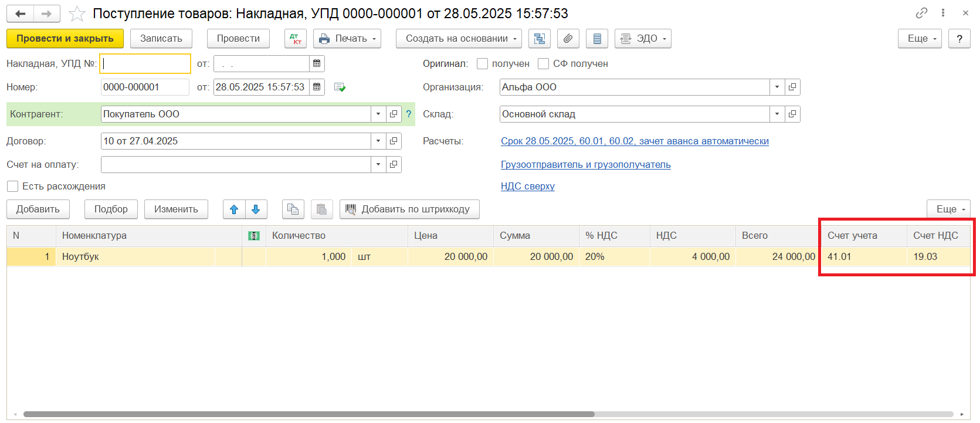Image resolution: width=980 pixels, height=423 pixels.
Task: Open the Склад dropdown list
Action: [x=777, y=114]
